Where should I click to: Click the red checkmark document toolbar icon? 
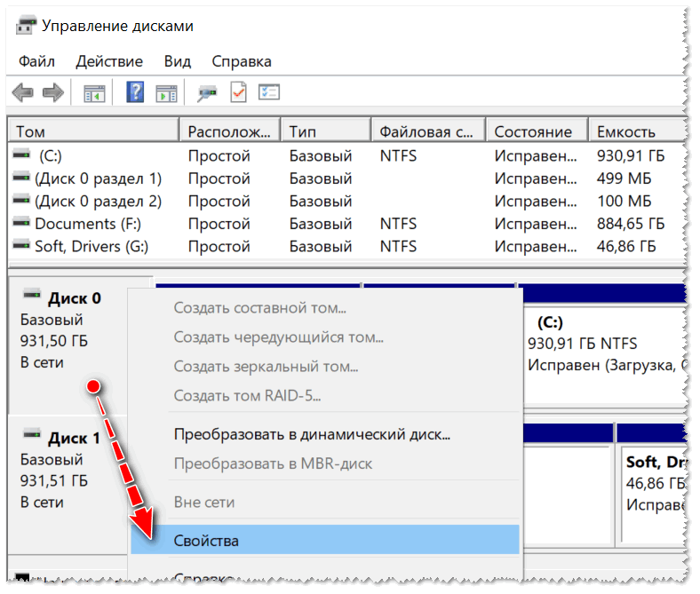(238, 92)
